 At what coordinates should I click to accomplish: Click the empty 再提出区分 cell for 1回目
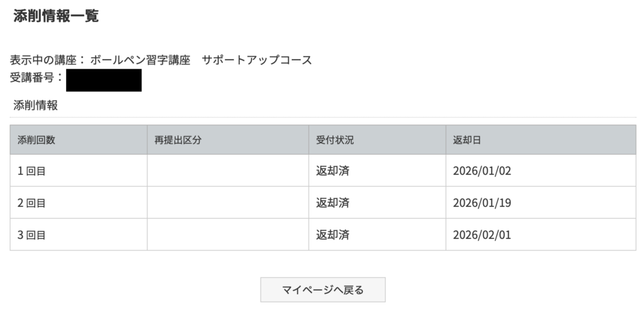228,171
